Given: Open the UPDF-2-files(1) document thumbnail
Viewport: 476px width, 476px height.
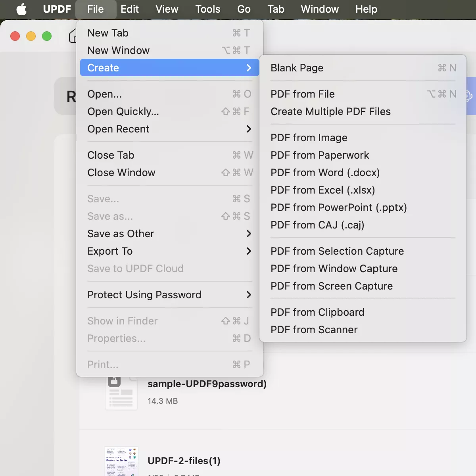Looking at the screenshot, I should (121, 461).
